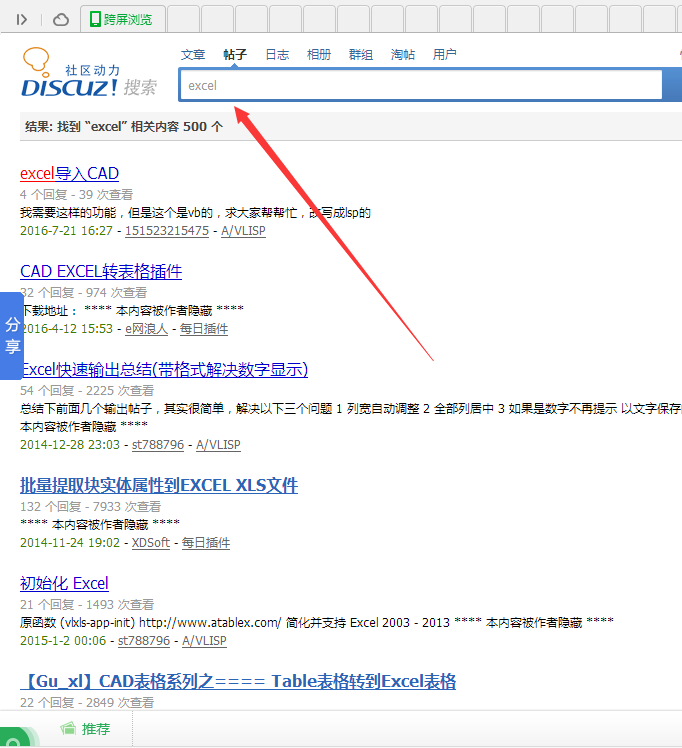Open 每日插件 forum link beside XDSoft
Image resolution: width=682 pixels, height=748 pixels.
(x=206, y=543)
